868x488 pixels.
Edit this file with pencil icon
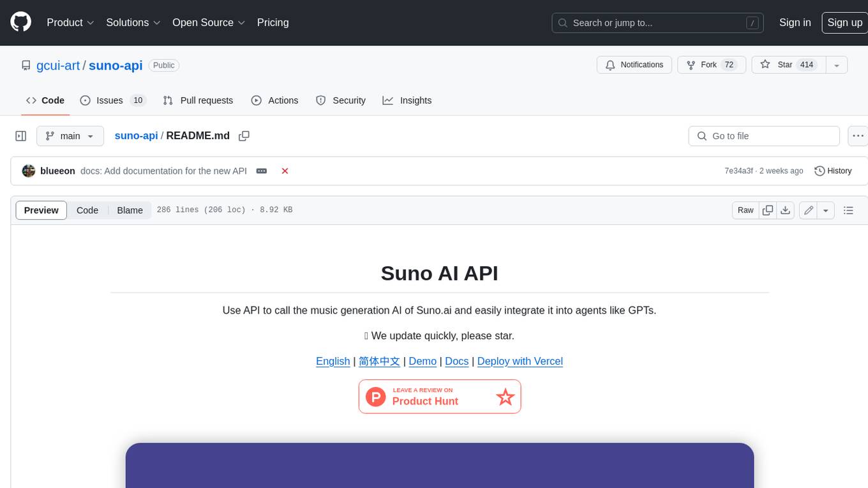click(808, 210)
